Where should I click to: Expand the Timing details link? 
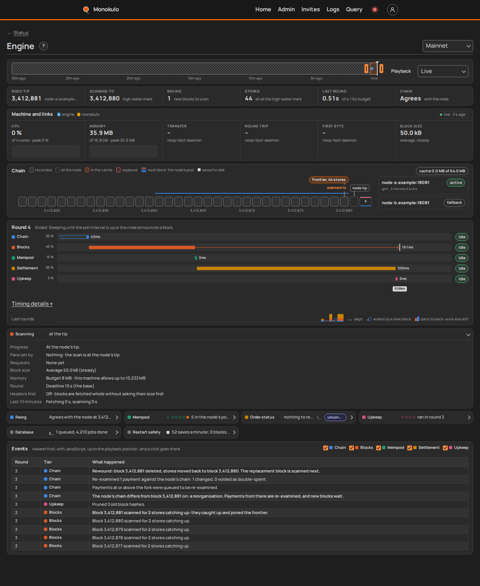[32, 304]
